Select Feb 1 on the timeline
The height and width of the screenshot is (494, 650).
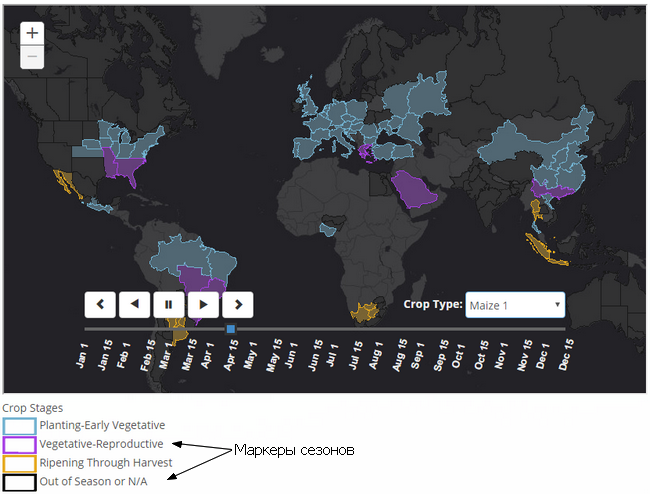(x=124, y=355)
